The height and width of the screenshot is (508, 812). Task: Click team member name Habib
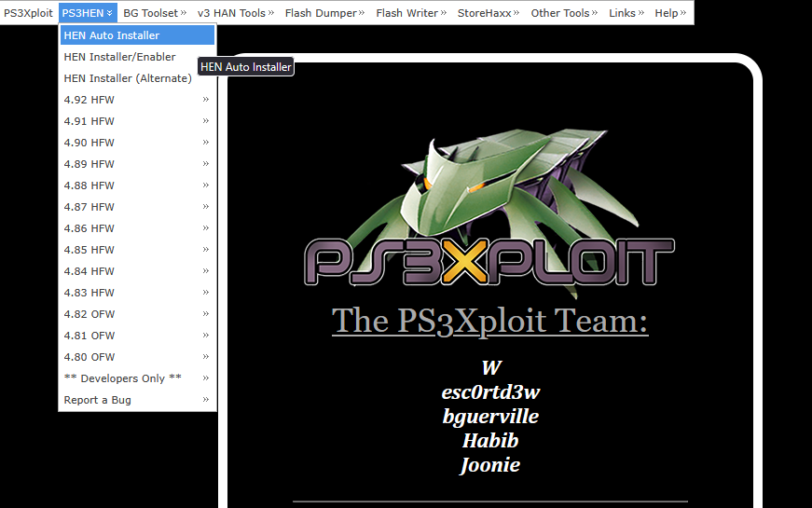pos(490,441)
